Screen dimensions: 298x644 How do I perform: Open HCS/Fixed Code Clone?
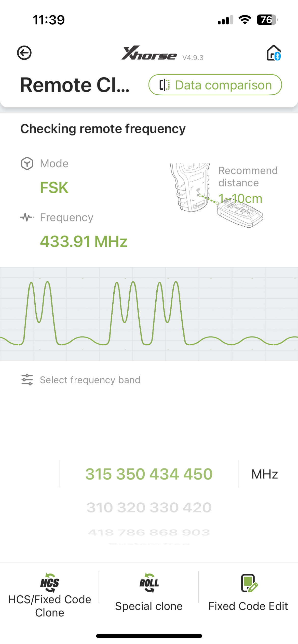pyautogui.click(x=50, y=596)
